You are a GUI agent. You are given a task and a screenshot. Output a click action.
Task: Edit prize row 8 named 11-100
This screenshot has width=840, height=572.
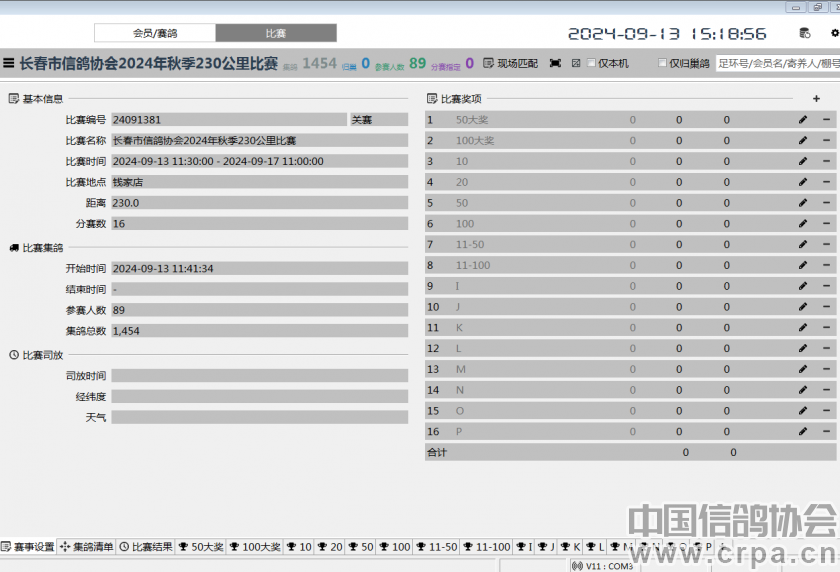click(802, 265)
